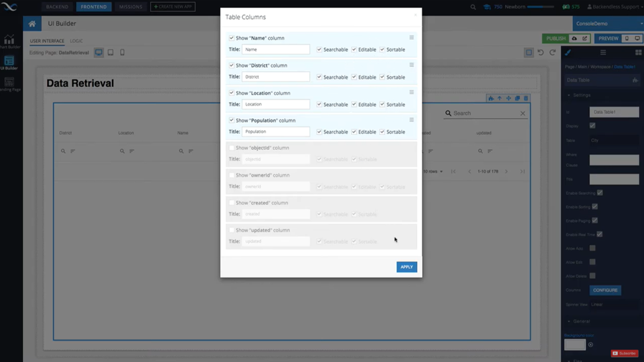Screen dimensions: 644x362
Task: Open UI Builder in the left sidebar
Action: click(9, 63)
